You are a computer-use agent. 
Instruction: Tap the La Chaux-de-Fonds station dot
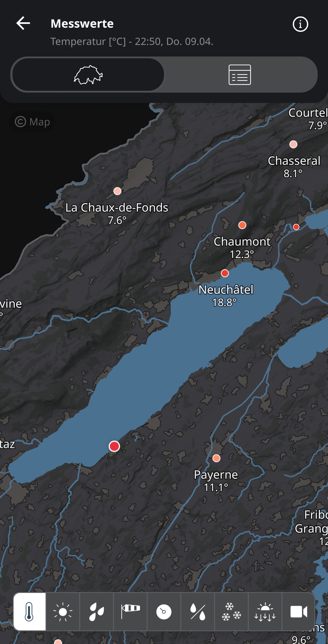tap(117, 191)
